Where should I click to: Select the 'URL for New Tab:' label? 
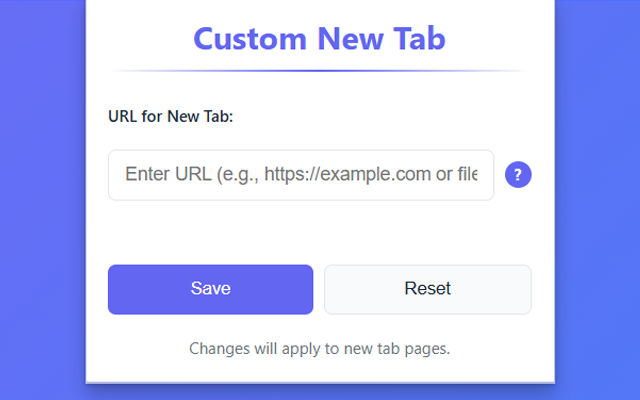170,117
